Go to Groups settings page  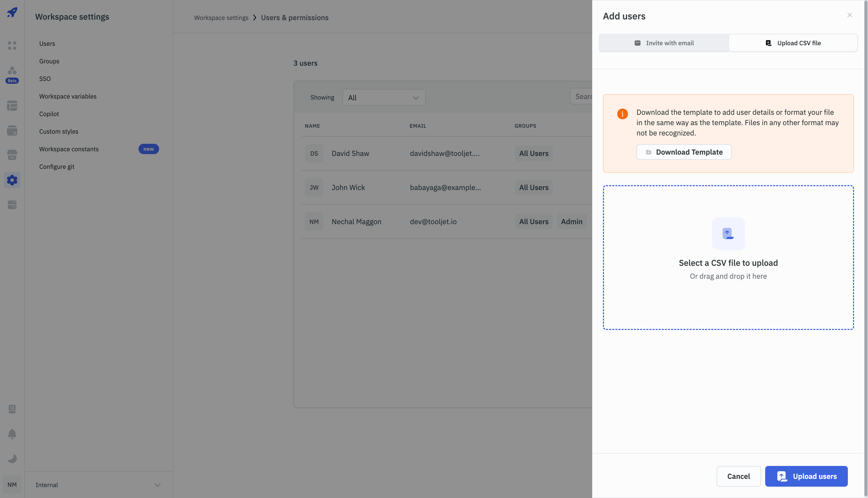point(49,61)
